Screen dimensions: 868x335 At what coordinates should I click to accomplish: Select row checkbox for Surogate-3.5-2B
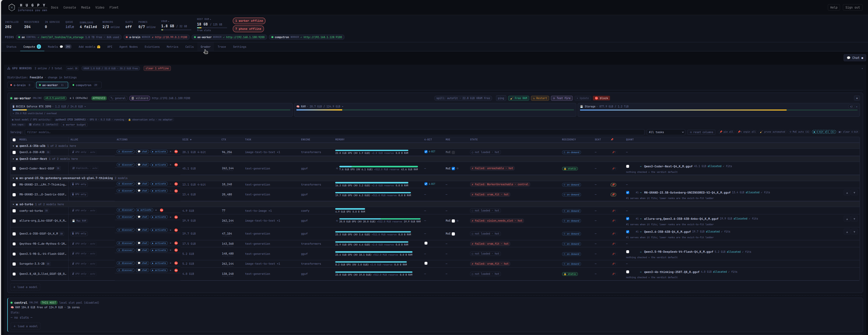tap(14, 264)
